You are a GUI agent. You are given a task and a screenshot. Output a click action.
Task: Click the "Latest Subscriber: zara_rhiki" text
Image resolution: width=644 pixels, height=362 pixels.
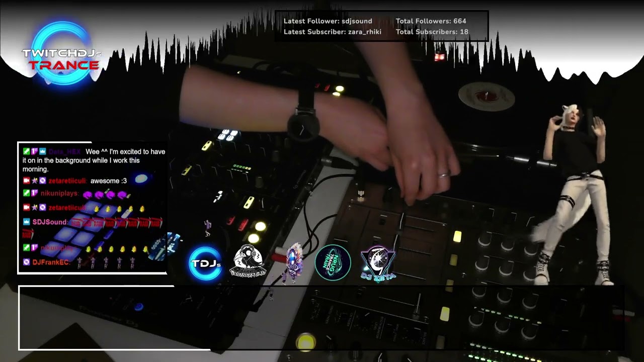(333, 32)
